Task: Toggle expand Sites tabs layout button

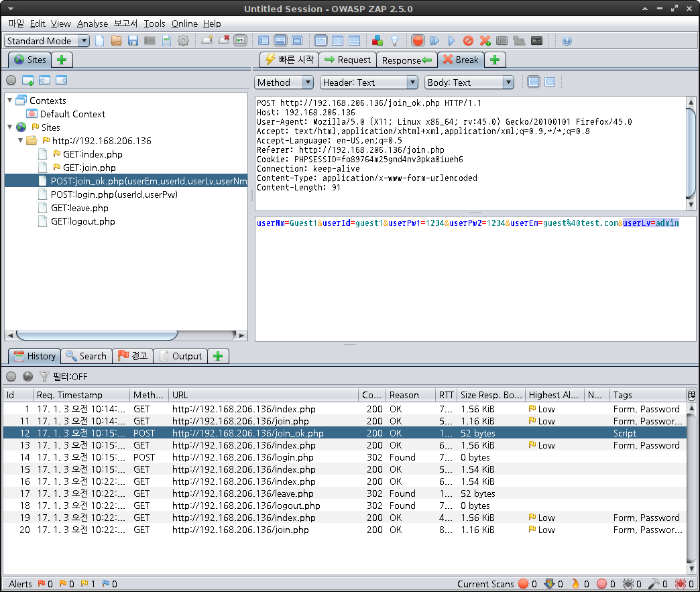Action: (x=264, y=41)
